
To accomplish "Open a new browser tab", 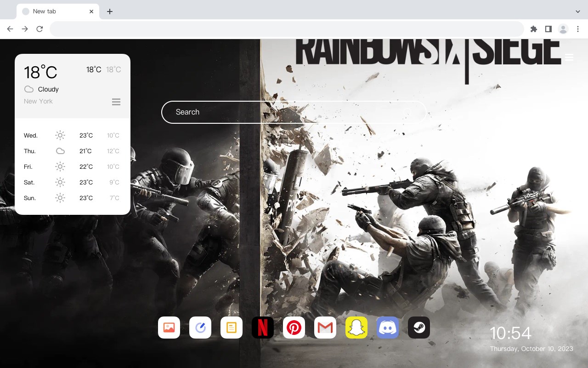I will pos(109,11).
